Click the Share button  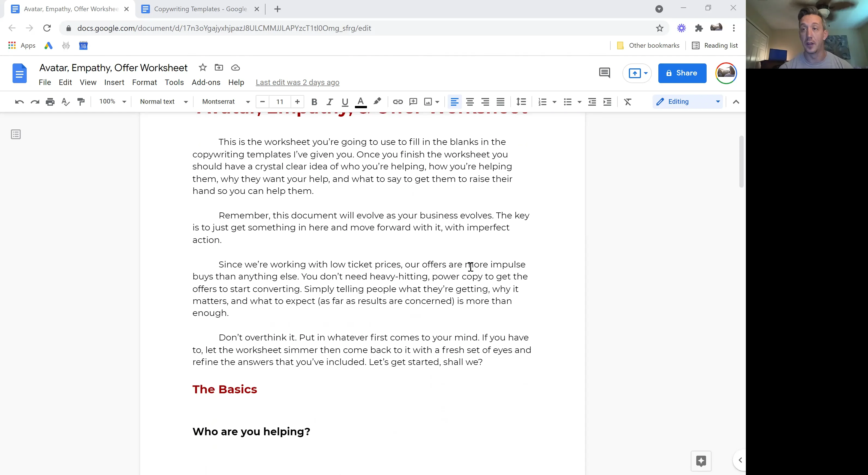pos(682,73)
